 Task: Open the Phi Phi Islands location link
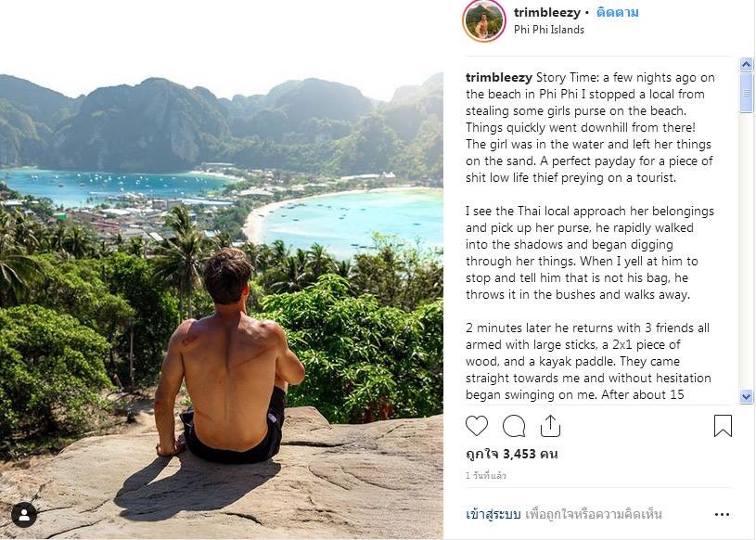click(549, 30)
